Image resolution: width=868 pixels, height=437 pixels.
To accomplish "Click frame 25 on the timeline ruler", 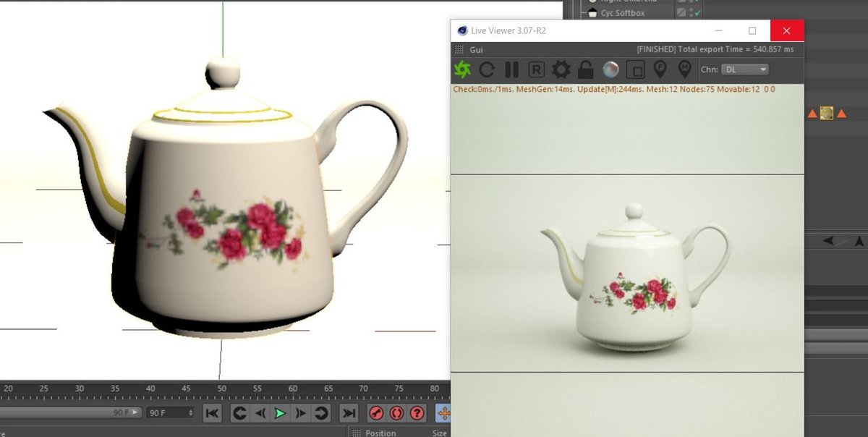I will pyautogui.click(x=44, y=389).
